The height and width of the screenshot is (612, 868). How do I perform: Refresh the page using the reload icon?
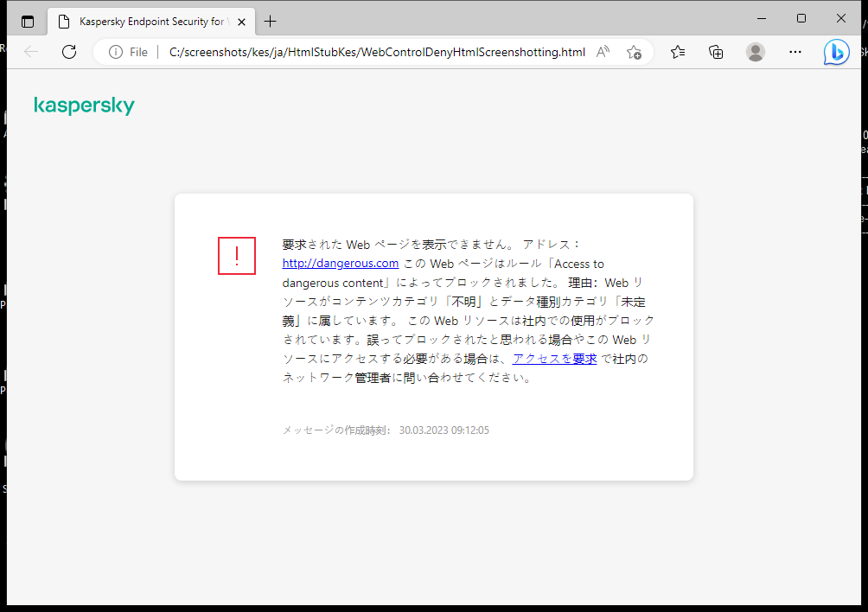coord(69,52)
